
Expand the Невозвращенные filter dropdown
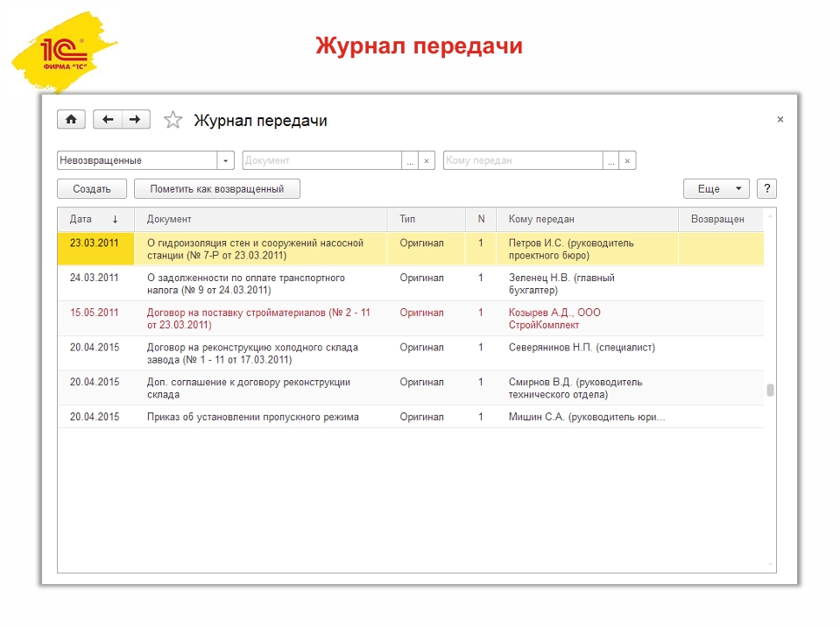[225, 161]
